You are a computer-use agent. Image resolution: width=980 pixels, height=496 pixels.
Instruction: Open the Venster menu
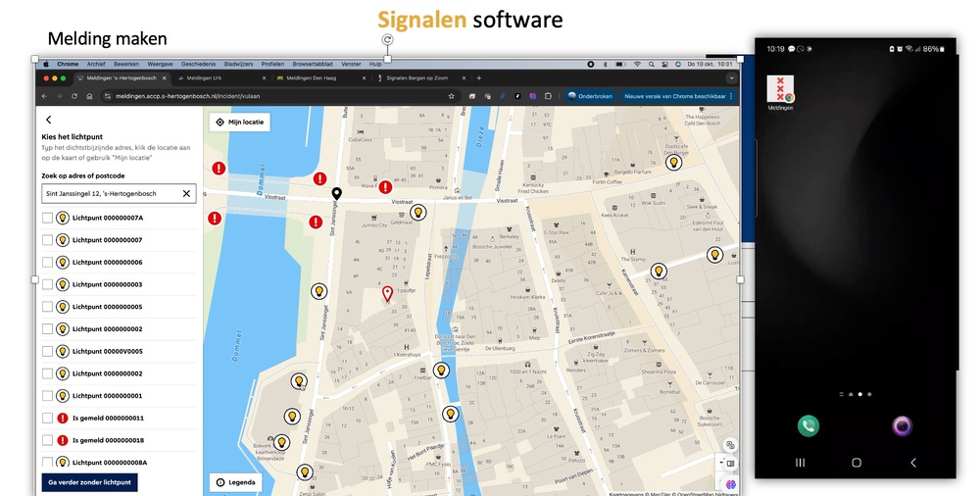351,64
